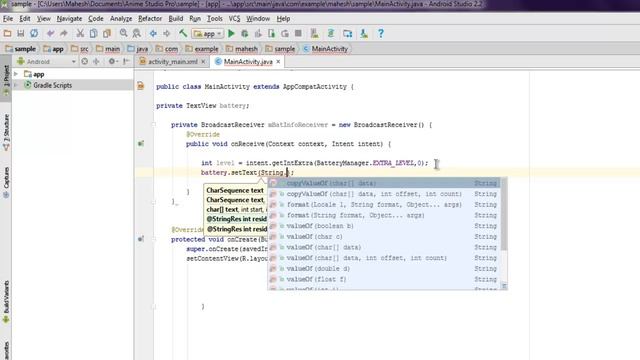Click Collapse All icon in Project panel
640x360 pixels.
coord(96,62)
